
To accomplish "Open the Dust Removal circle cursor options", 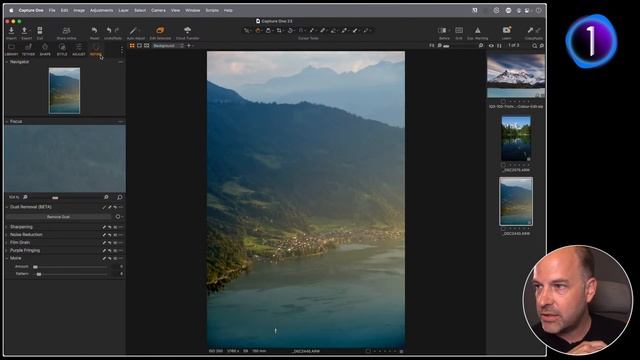I will [x=118, y=217].
